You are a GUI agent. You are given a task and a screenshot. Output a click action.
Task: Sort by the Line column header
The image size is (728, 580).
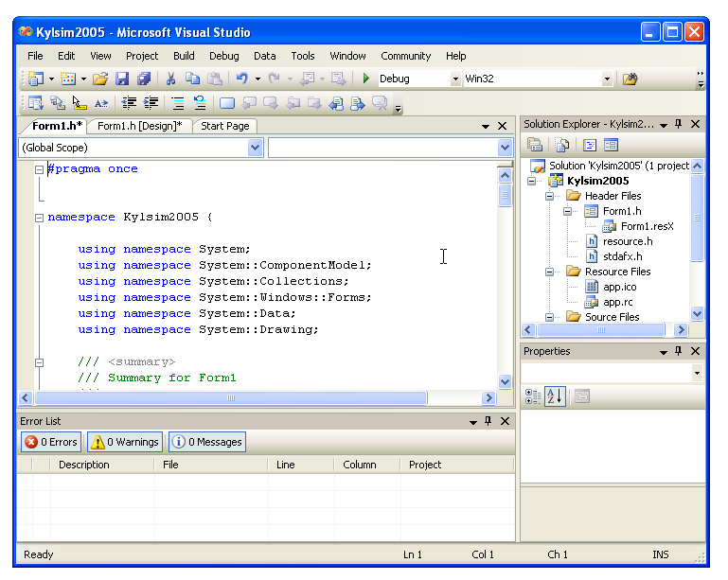click(301, 465)
